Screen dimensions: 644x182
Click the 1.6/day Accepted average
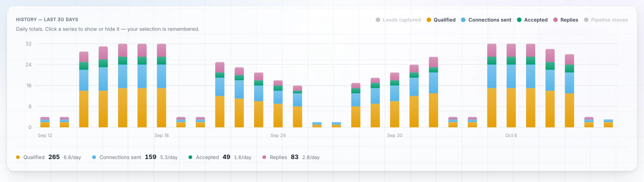tap(243, 157)
